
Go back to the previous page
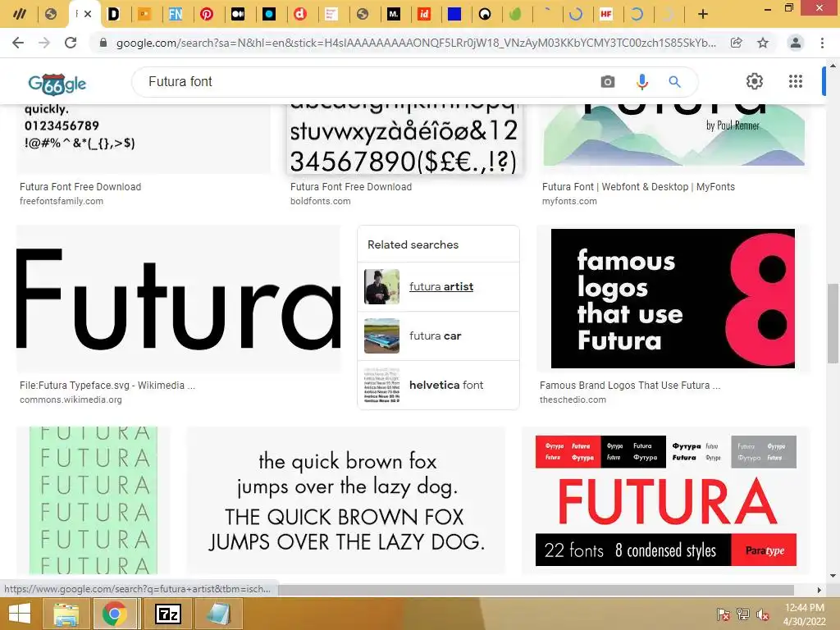[x=18, y=43]
